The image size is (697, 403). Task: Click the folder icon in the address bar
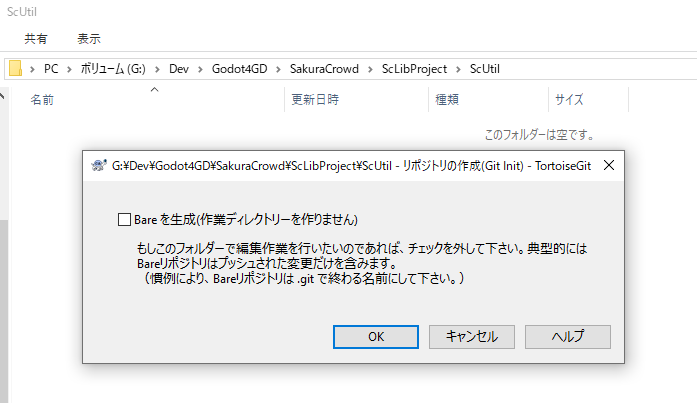(x=16, y=68)
